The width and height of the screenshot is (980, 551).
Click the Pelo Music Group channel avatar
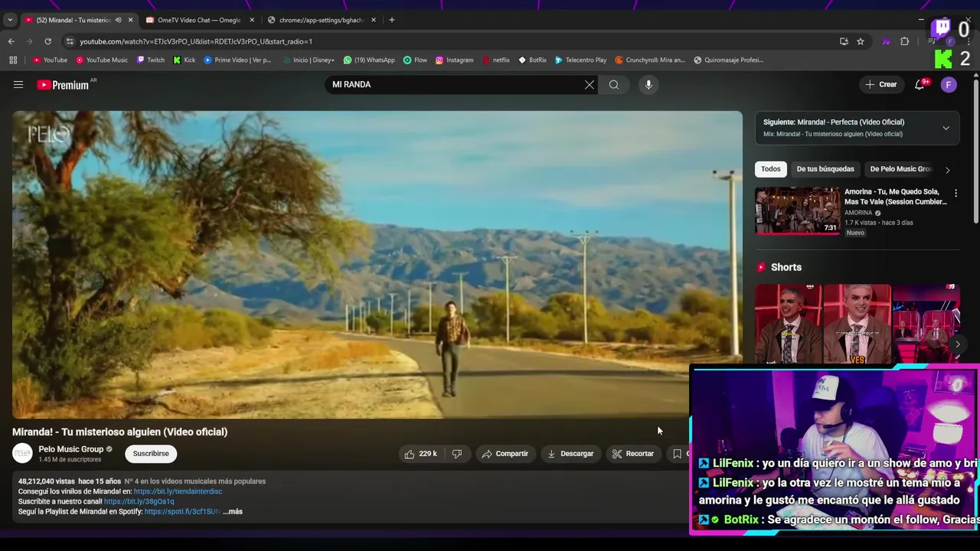pos(23,454)
